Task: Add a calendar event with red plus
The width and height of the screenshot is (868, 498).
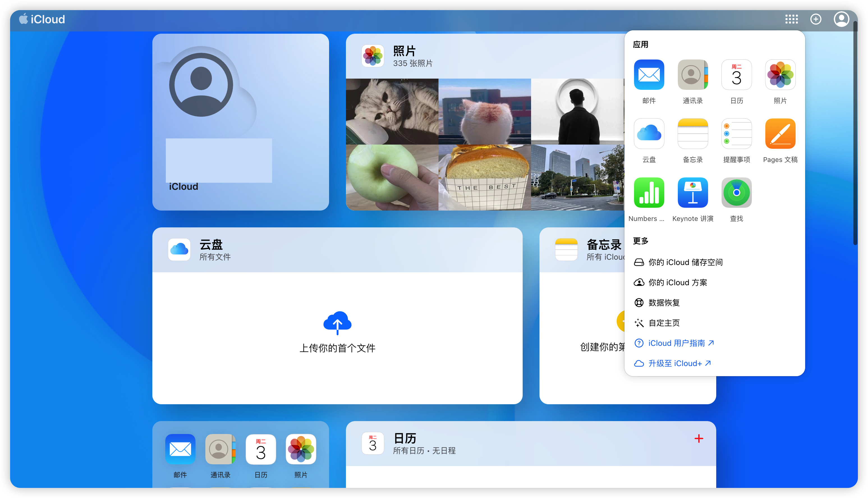Action: [x=699, y=438]
